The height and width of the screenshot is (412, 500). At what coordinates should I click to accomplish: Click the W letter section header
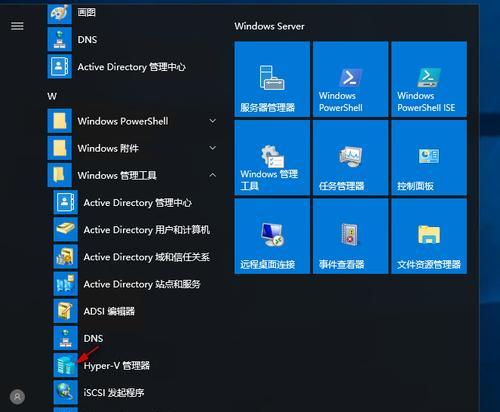[x=52, y=96]
